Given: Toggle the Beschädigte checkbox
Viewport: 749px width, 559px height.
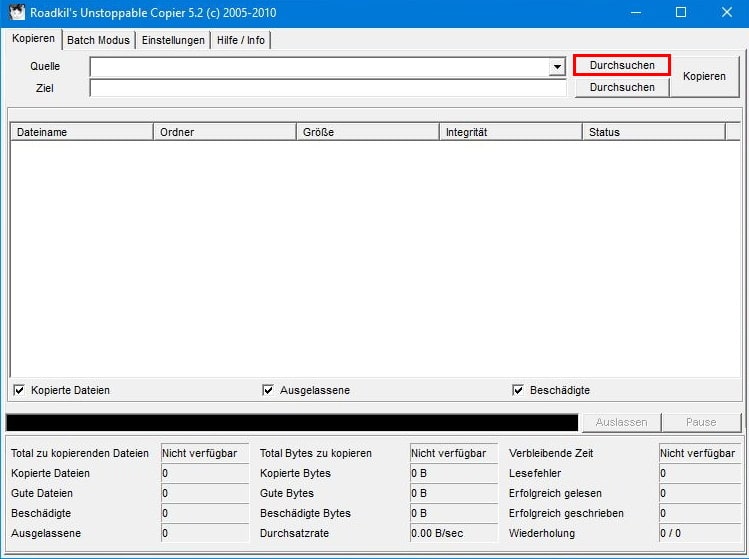Looking at the screenshot, I should click(x=518, y=390).
